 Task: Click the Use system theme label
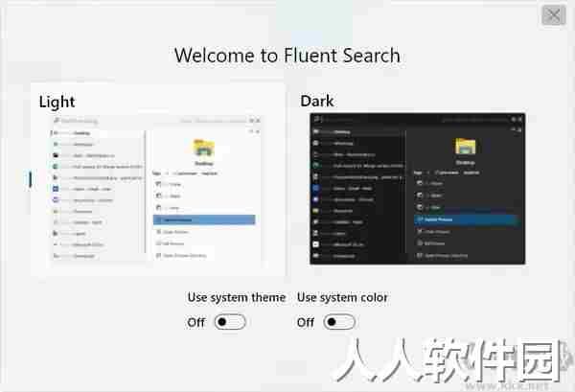pyautogui.click(x=237, y=297)
